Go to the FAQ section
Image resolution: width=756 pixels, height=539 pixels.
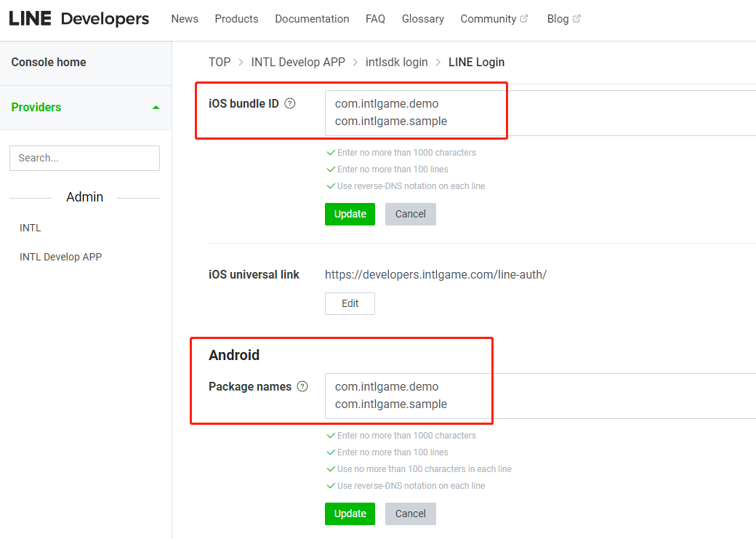375,19
